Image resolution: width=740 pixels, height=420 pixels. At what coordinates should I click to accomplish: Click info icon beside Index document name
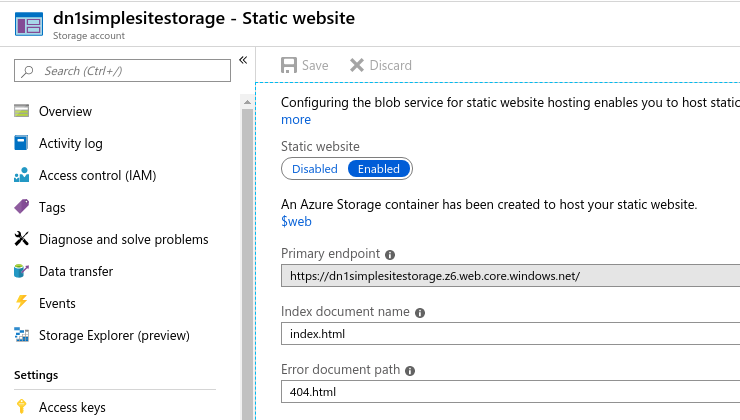click(x=420, y=312)
